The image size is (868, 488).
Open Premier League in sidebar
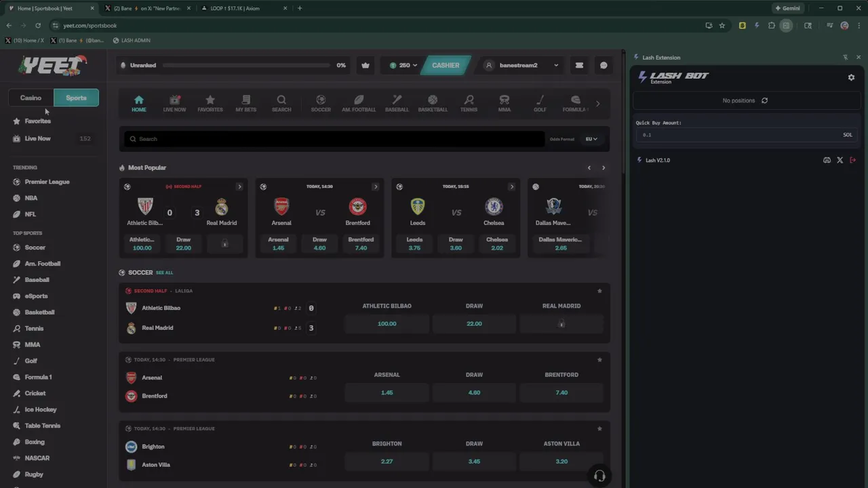pos(47,182)
